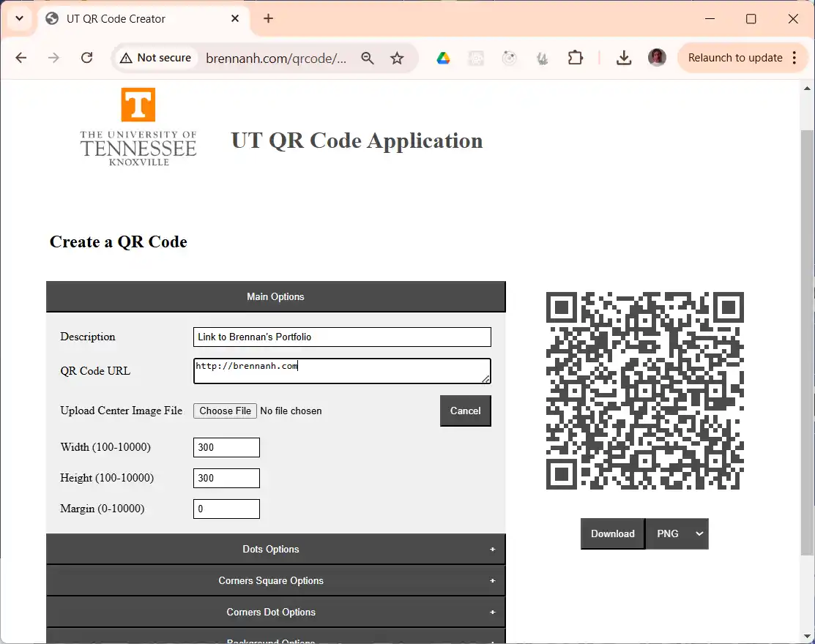Open the PNG file format dropdown

pyautogui.click(x=677, y=534)
